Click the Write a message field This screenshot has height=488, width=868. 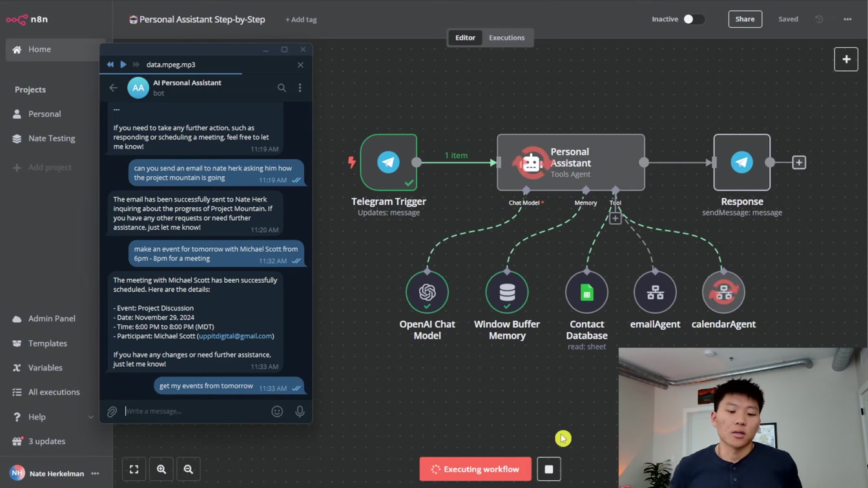[196, 411]
